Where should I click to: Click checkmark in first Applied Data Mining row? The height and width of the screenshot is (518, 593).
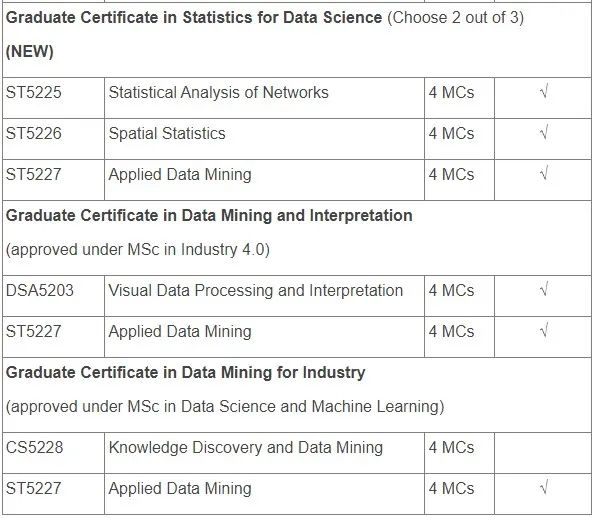(544, 174)
